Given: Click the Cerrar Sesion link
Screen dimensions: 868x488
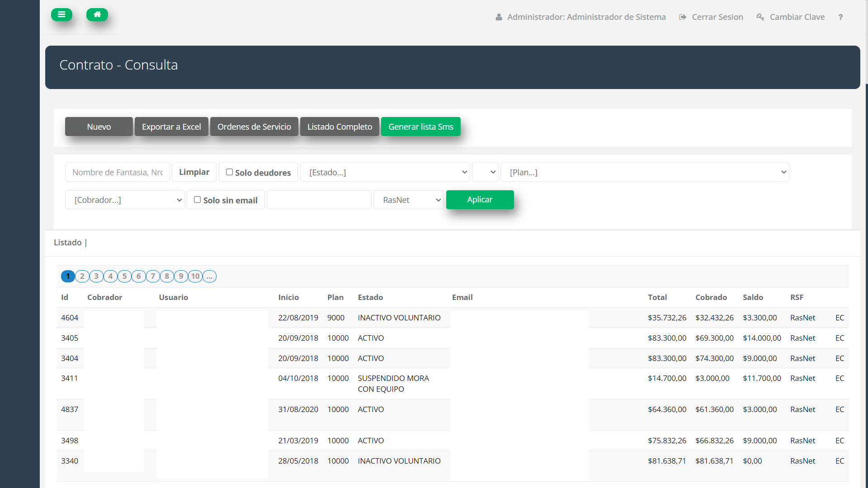Looking at the screenshot, I should pos(717,17).
